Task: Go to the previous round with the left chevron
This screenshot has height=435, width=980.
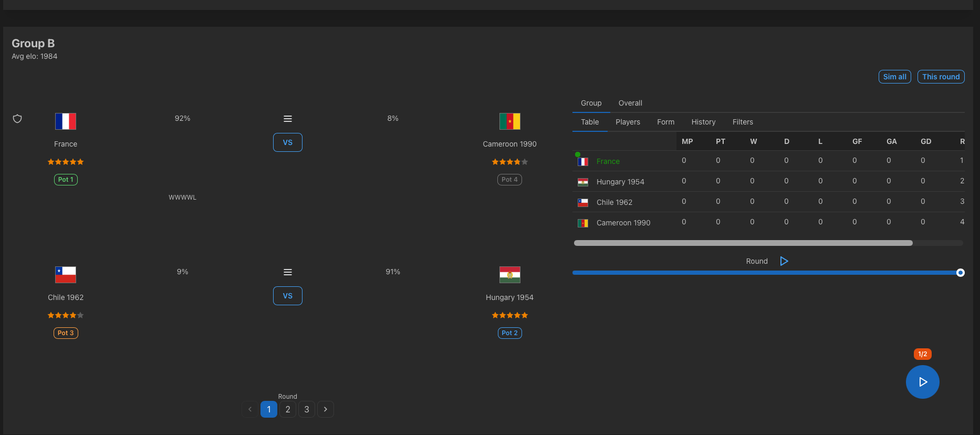Action: (x=250, y=409)
